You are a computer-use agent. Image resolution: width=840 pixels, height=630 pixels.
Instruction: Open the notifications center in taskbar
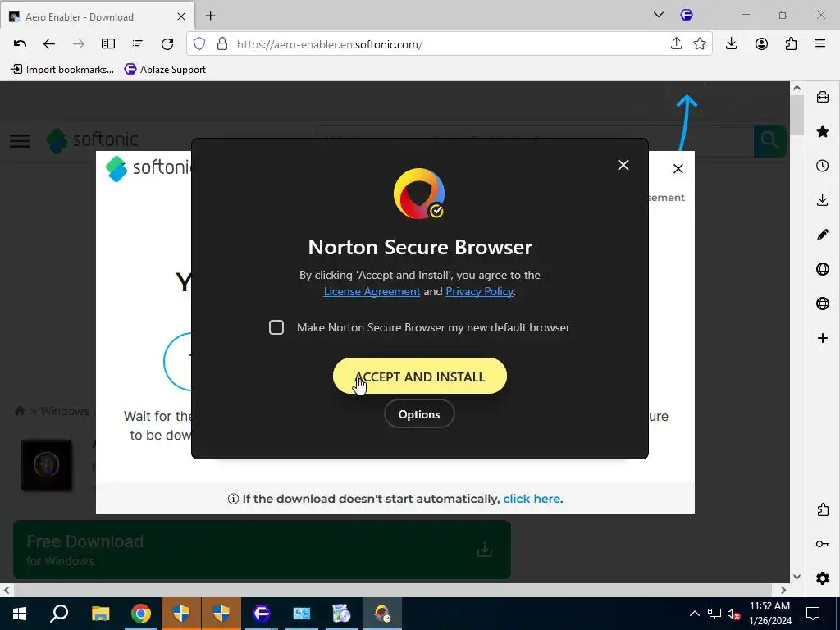(813, 614)
